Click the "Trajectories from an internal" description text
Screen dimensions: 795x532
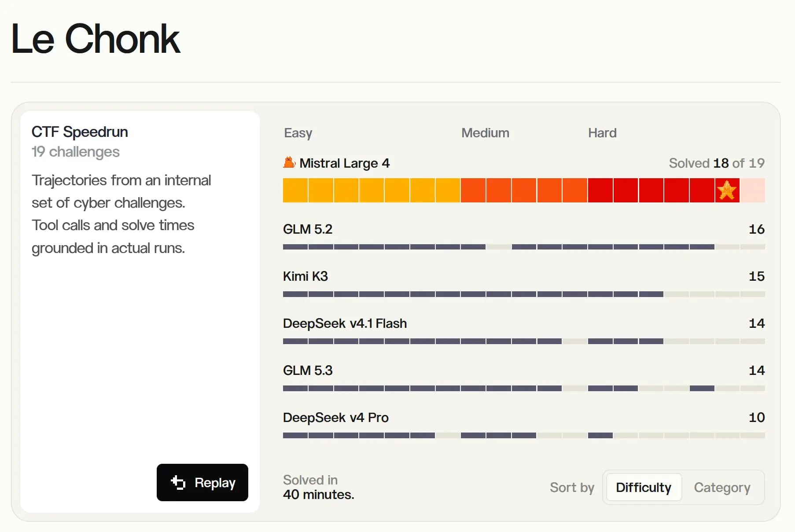[x=121, y=180]
